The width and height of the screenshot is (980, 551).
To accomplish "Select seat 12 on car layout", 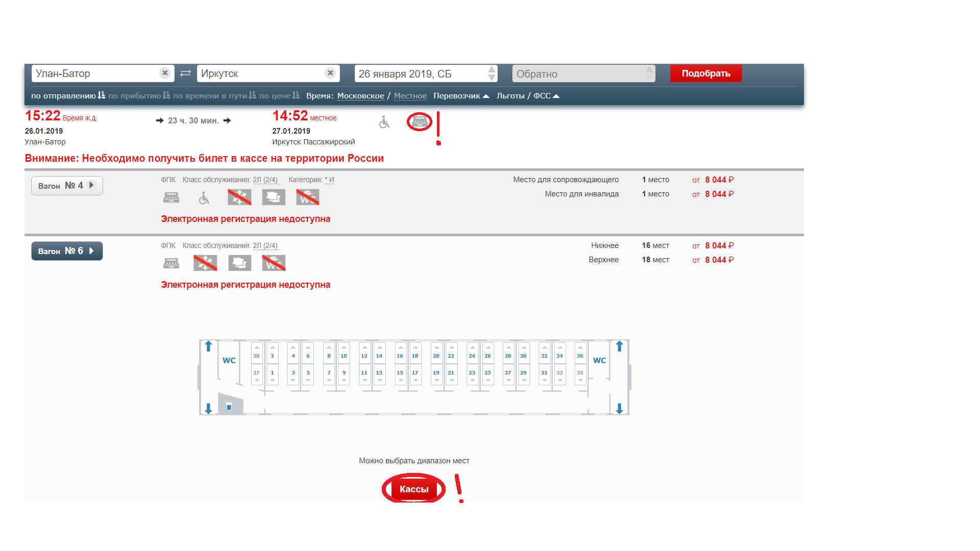I will pyautogui.click(x=364, y=356).
